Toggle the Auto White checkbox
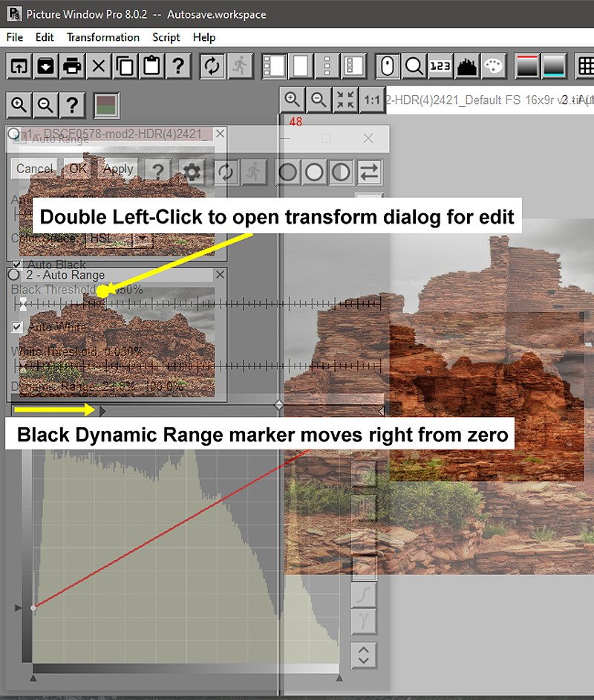Screen dimensions: 594x700 pos(18,327)
